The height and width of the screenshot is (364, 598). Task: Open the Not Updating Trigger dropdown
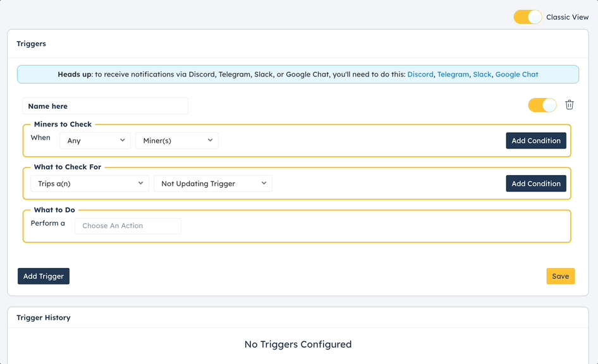coord(213,183)
